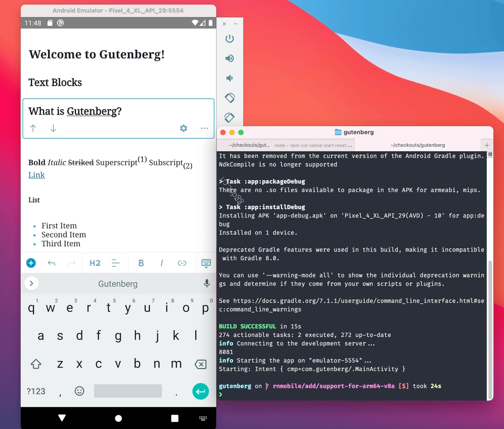Open the emoji picker key

click(79, 391)
